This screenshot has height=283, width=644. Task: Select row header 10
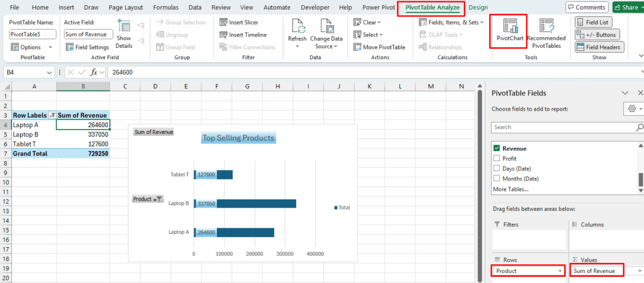pos(6,182)
